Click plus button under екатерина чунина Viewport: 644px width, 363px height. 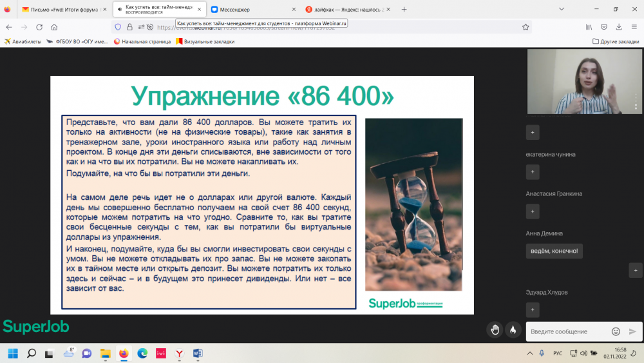click(x=533, y=172)
